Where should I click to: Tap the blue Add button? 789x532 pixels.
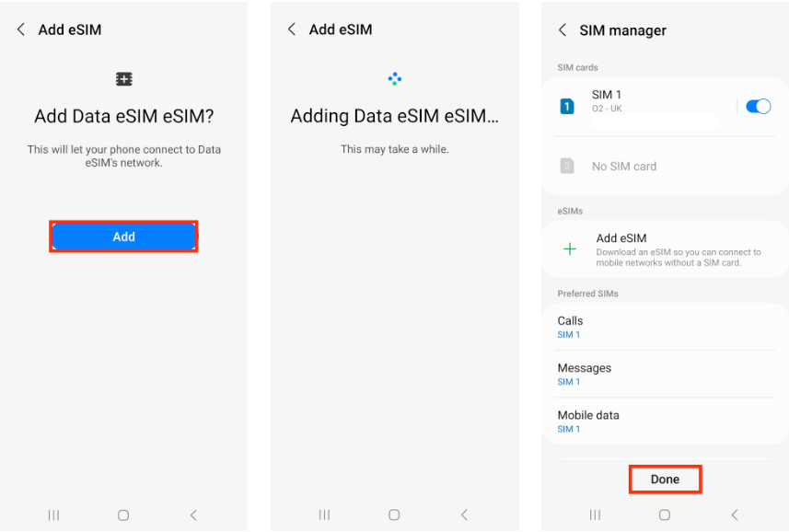(x=123, y=237)
